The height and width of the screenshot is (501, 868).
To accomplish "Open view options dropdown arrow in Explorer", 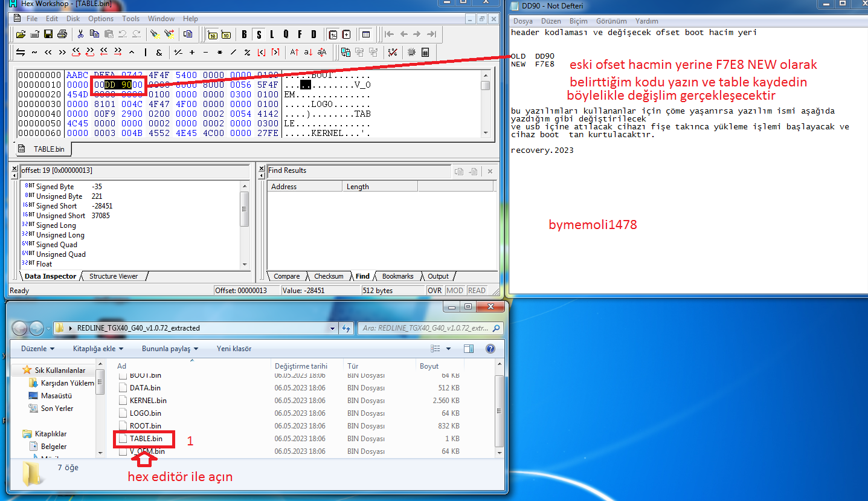I will tap(448, 349).
